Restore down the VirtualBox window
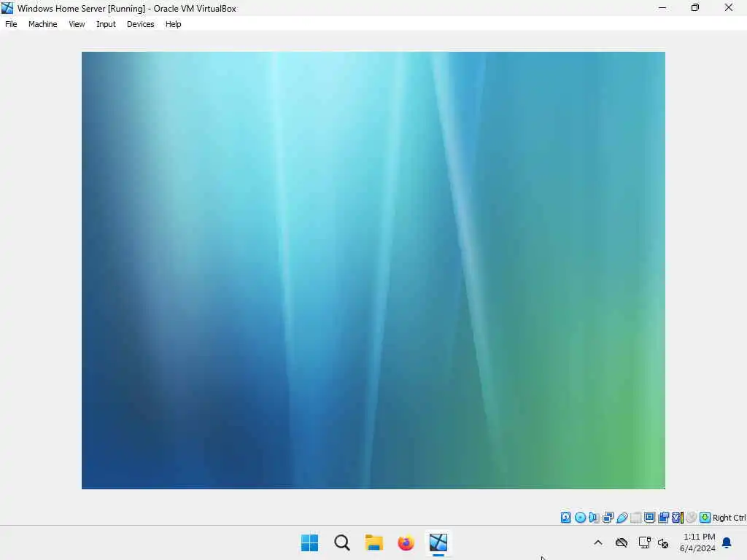This screenshot has width=747, height=560. (x=695, y=7)
